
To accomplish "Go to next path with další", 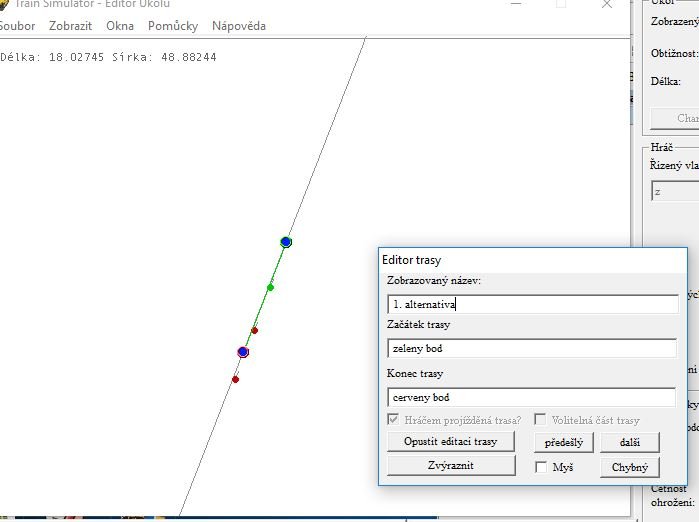I will pyautogui.click(x=630, y=443).
